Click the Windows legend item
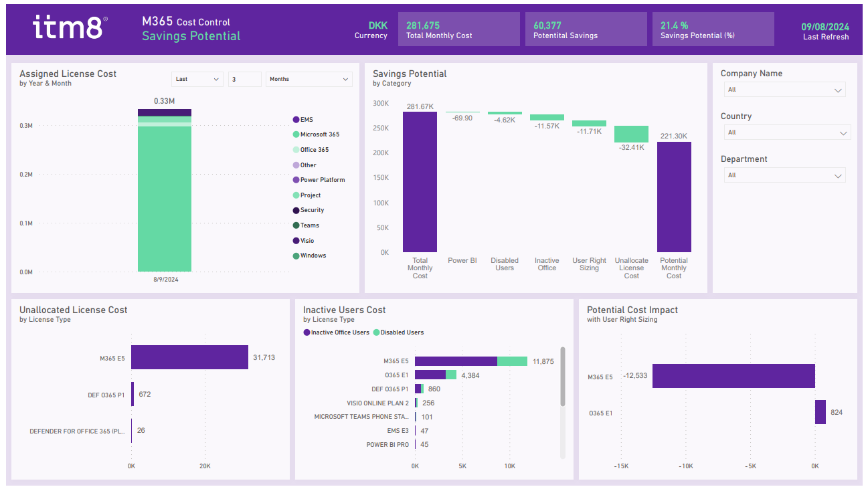Image resolution: width=868 pixels, height=491 pixels. click(x=313, y=256)
